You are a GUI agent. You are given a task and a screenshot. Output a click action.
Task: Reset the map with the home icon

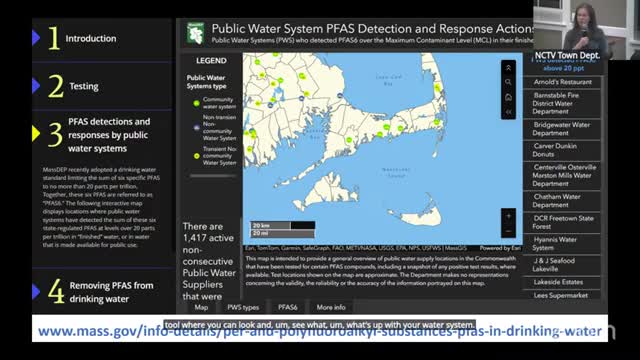[508, 97]
